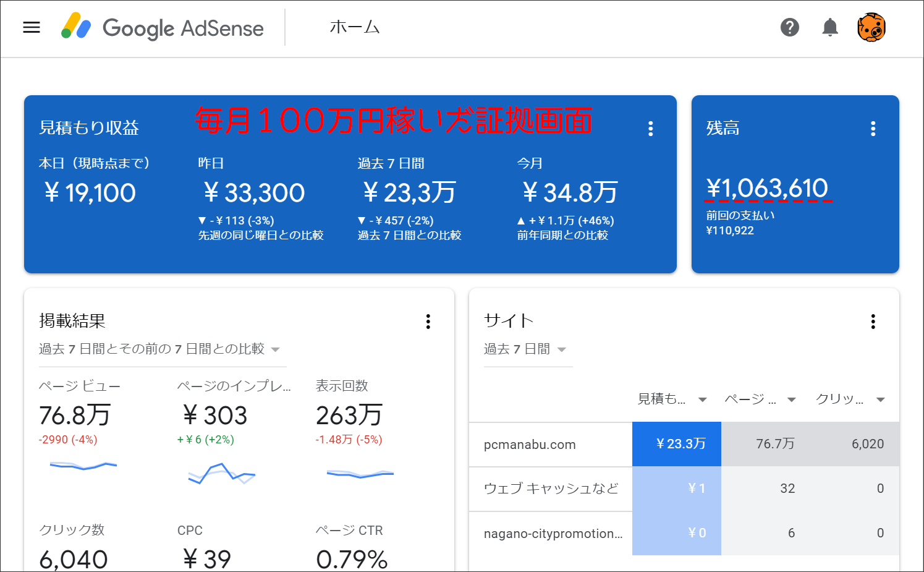Click the 前回の支払い ¥110,922 text
This screenshot has width=924, height=572.
point(740,223)
